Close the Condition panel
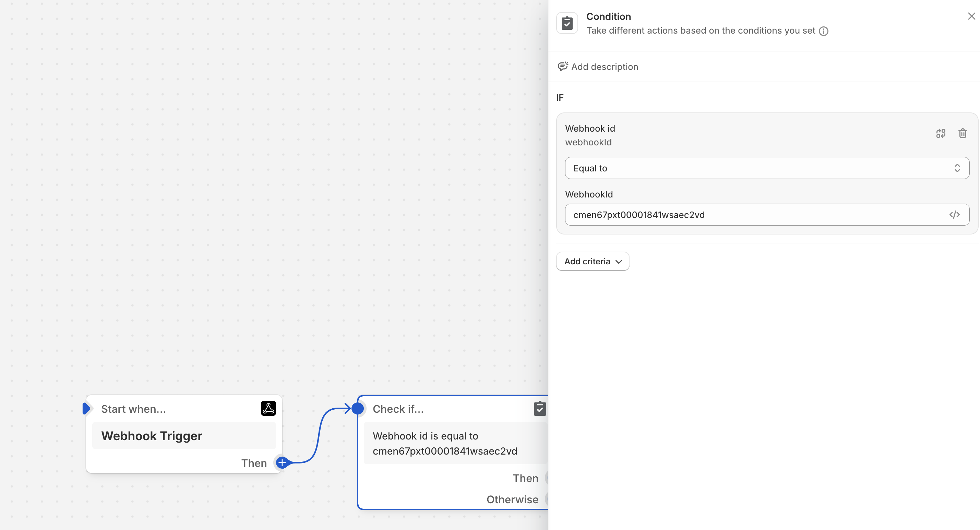 pos(971,16)
